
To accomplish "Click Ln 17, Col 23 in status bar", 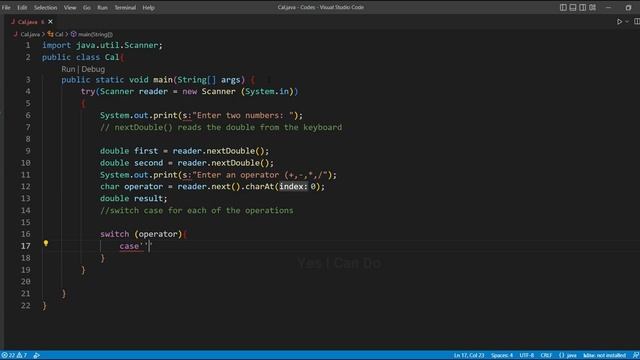I will click(x=469, y=356).
